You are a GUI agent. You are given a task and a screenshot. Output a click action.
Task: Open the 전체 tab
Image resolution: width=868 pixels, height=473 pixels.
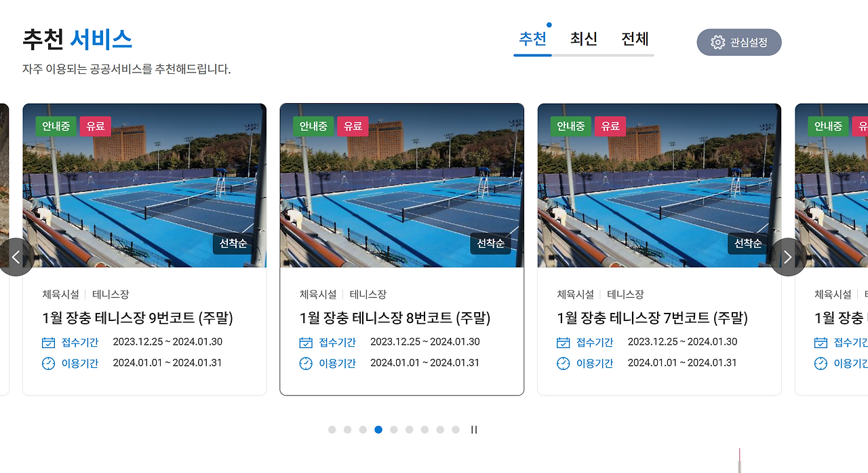pyautogui.click(x=635, y=39)
